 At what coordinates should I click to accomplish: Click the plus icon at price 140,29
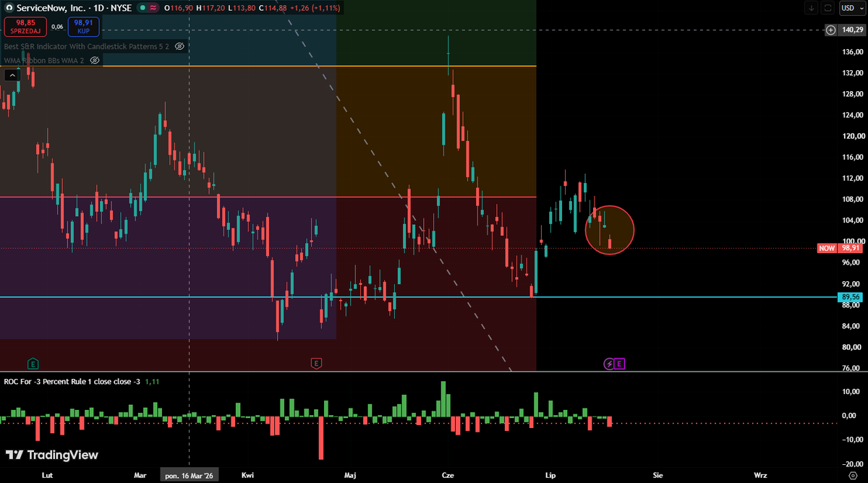tap(830, 30)
